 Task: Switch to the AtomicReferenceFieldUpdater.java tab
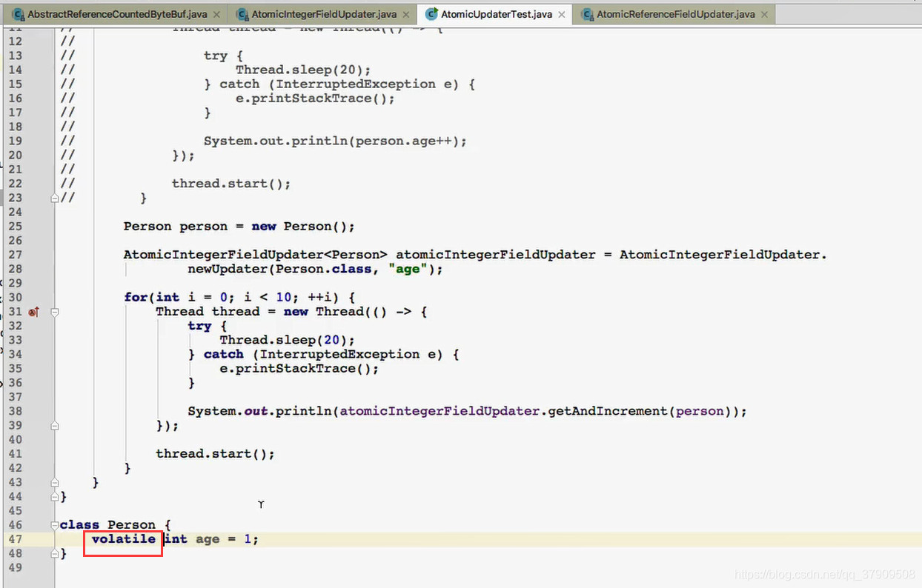coord(674,13)
